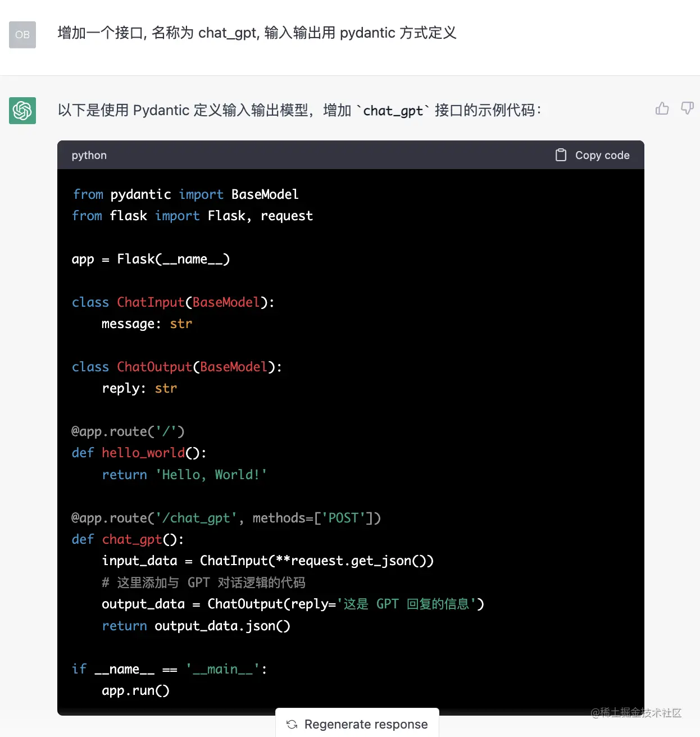Image resolution: width=700 pixels, height=737 pixels.
Task: Click the 'app.run()' line
Action: pyautogui.click(x=135, y=691)
